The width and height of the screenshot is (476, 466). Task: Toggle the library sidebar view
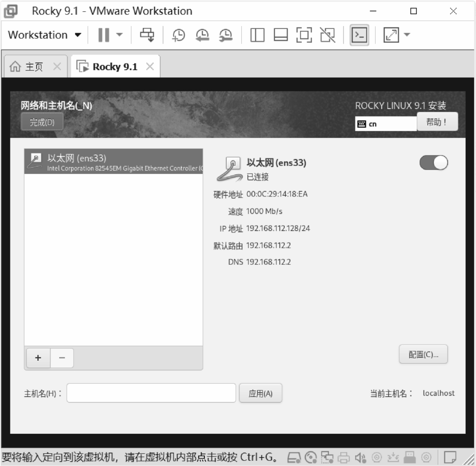257,35
